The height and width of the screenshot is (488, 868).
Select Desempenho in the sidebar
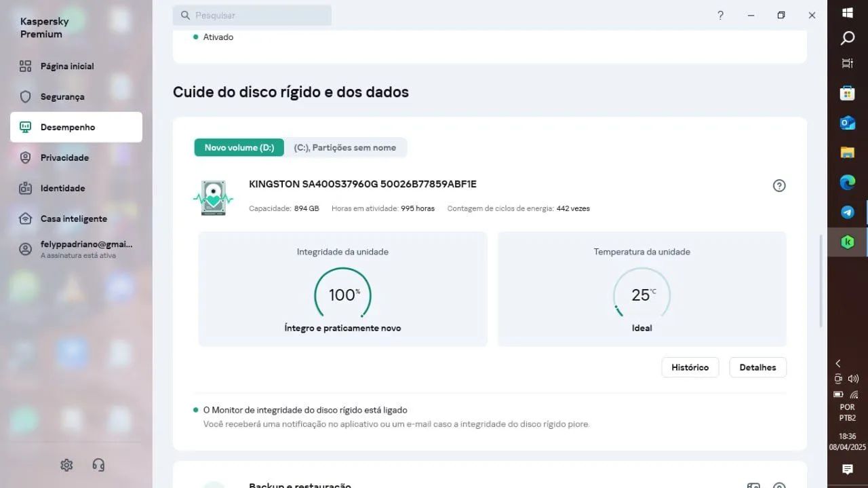pos(76,127)
